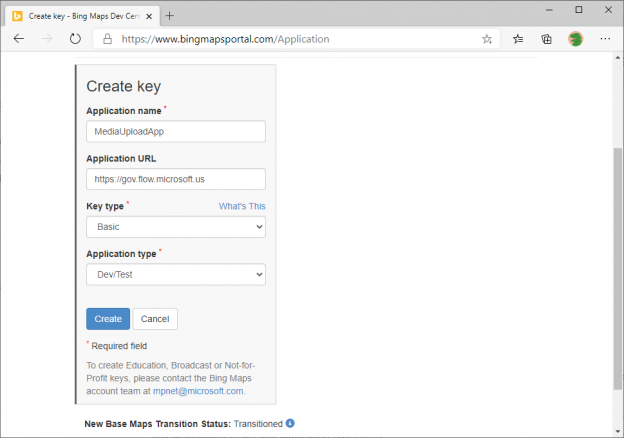Open the Collections icon

tap(547, 39)
